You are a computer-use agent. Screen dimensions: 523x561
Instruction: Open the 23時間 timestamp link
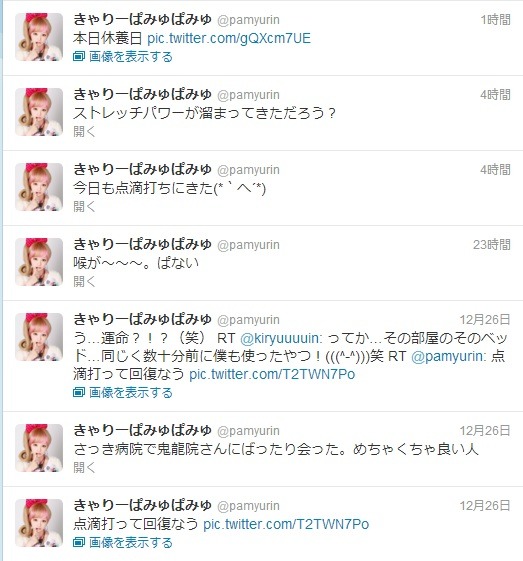(492, 245)
